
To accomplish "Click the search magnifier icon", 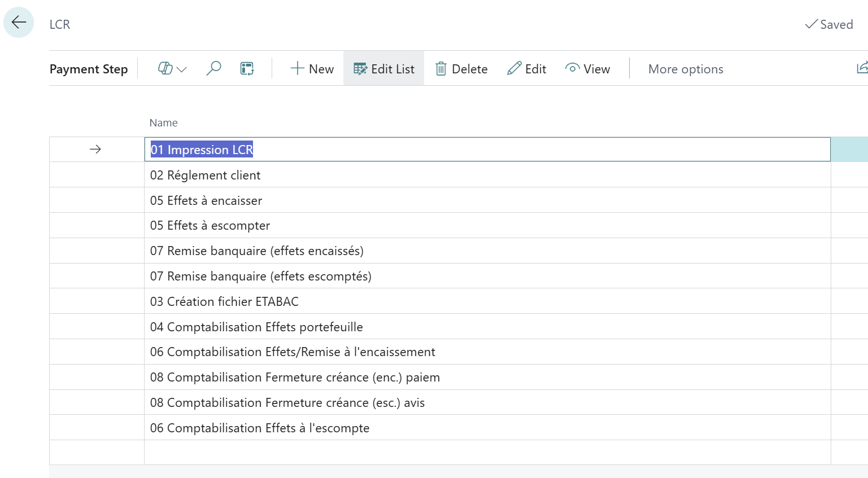I will point(213,69).
